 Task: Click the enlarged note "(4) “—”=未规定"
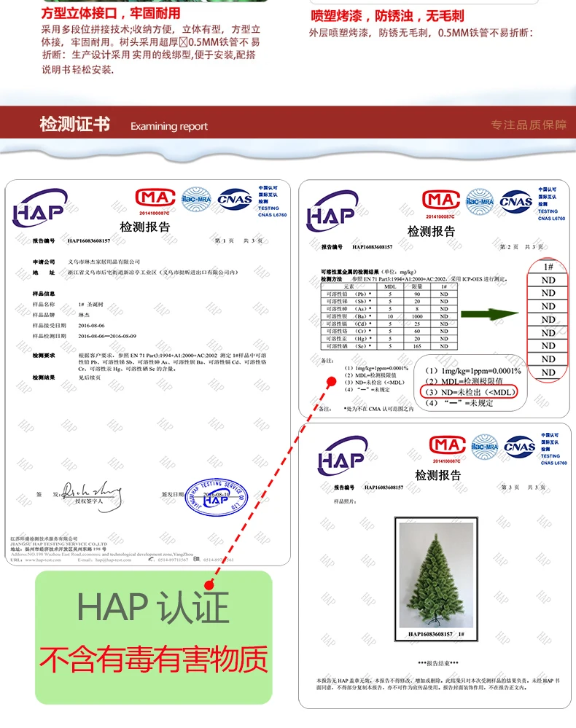[x=459, y=403]
